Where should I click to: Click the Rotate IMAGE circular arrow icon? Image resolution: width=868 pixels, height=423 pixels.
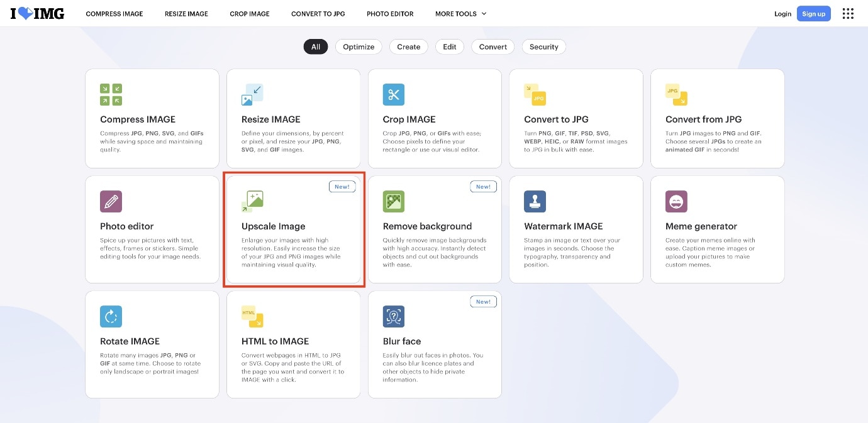[x=111, y=316]
